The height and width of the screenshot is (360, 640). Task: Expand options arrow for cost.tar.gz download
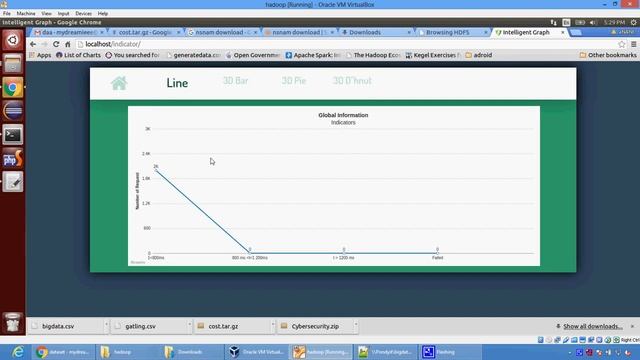click(x=273, y=326)
